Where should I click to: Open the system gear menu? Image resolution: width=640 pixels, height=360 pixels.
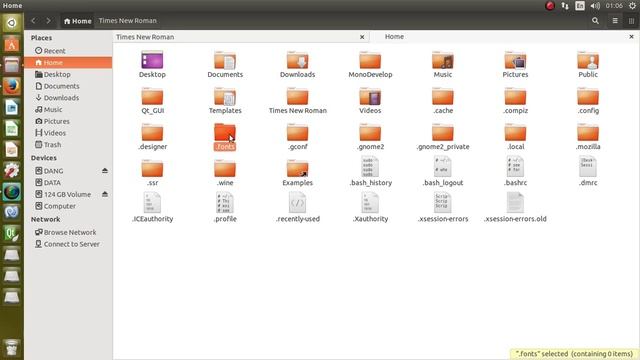632,6
